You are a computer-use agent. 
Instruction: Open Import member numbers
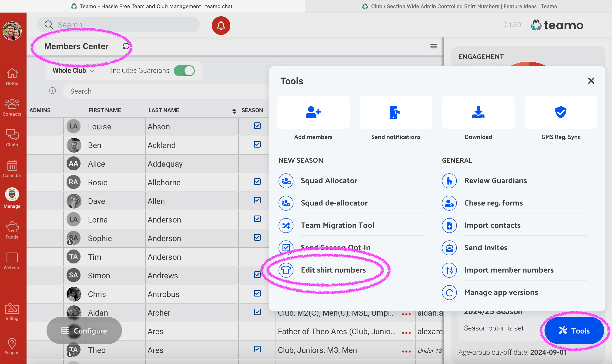point(509,270)
